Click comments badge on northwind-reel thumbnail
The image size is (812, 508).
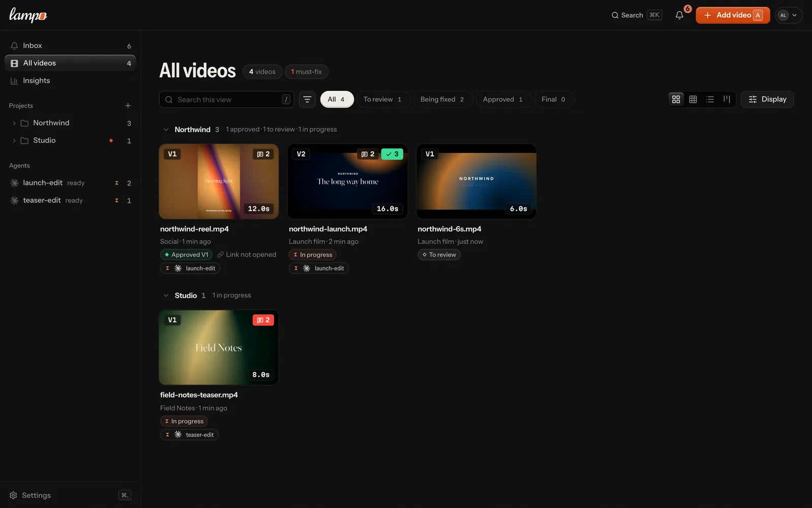pos(263,154)
